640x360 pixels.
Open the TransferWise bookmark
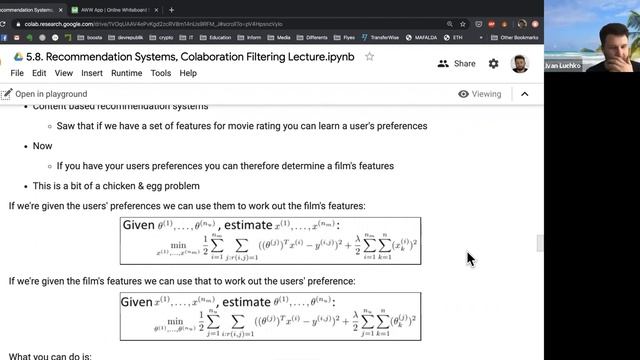380,38
